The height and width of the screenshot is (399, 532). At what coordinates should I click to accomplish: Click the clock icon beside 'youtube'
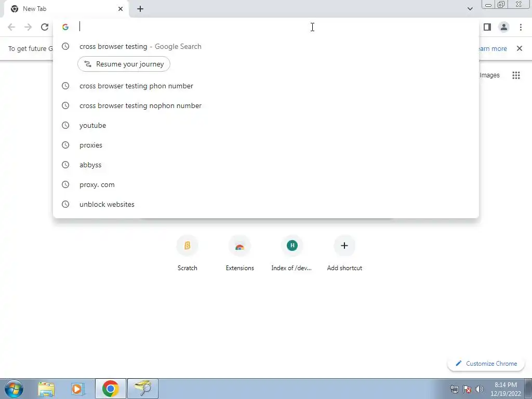coord(65,125)
